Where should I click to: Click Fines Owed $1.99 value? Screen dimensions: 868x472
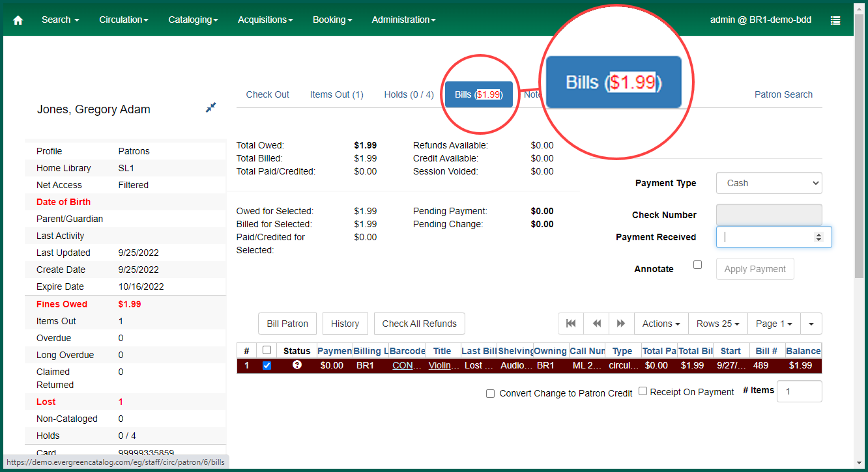[130, 304]
